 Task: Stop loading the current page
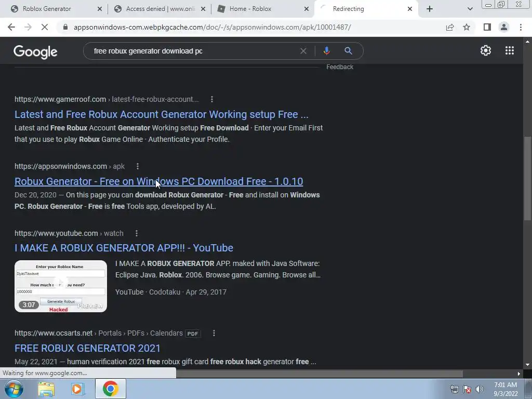[x=45, y=27]
